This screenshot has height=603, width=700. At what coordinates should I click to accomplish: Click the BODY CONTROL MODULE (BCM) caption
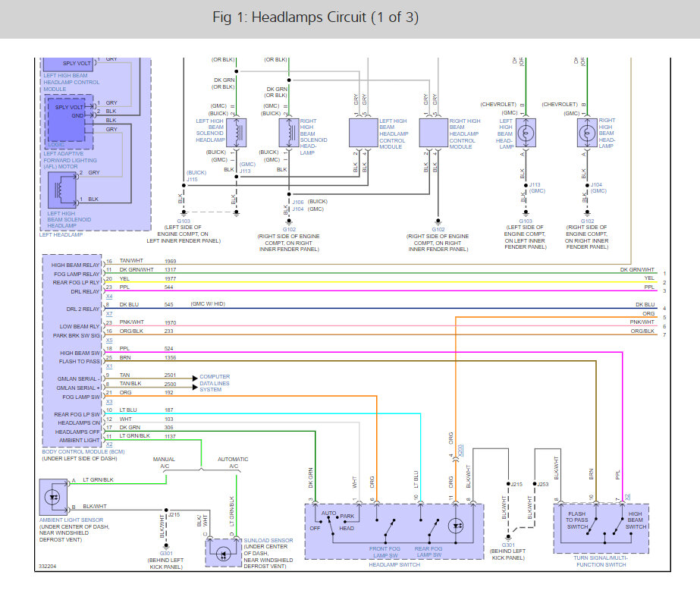tap(83, 452)
